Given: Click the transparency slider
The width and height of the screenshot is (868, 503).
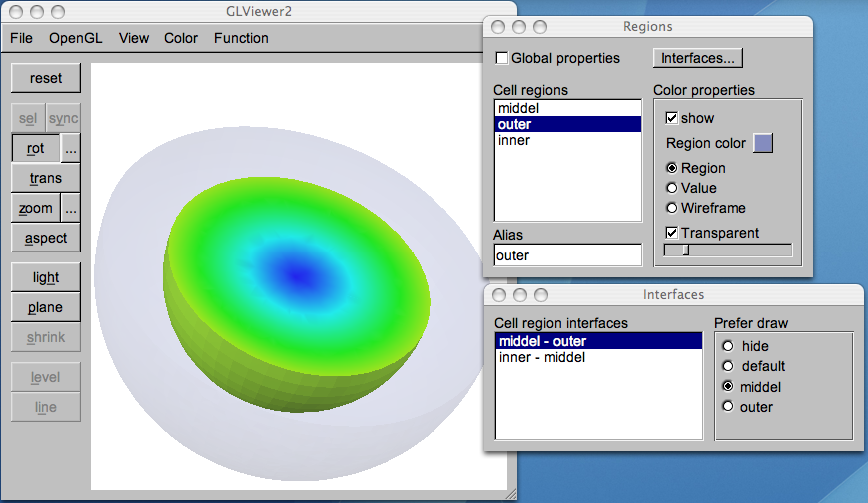Looking at the screenshot, I should [x=728, y=251].
